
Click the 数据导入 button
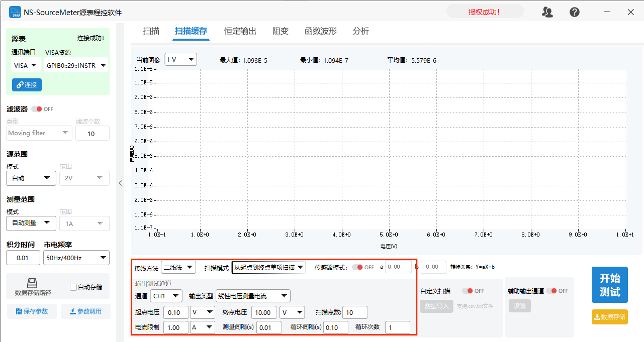coord(436,306)
